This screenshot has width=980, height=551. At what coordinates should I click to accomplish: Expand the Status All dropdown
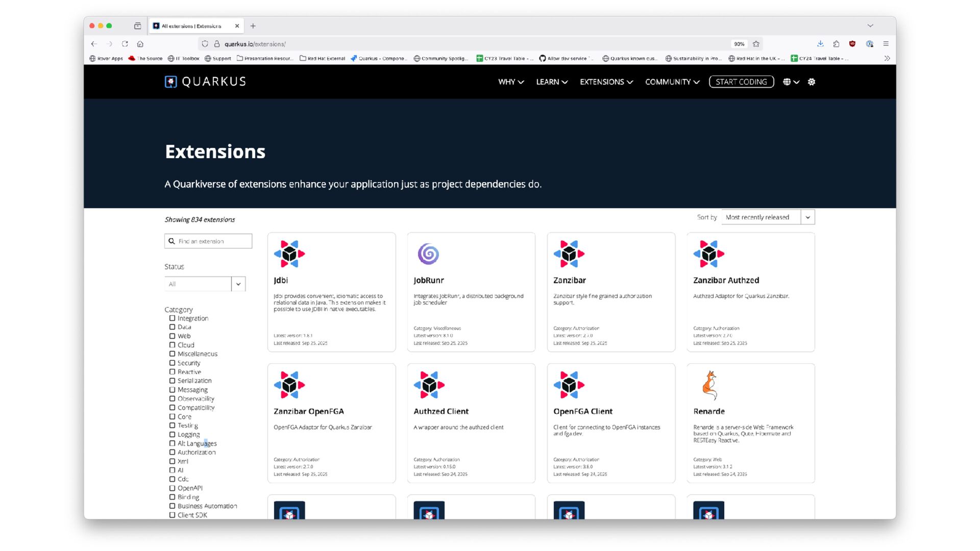tap(205, 284)
